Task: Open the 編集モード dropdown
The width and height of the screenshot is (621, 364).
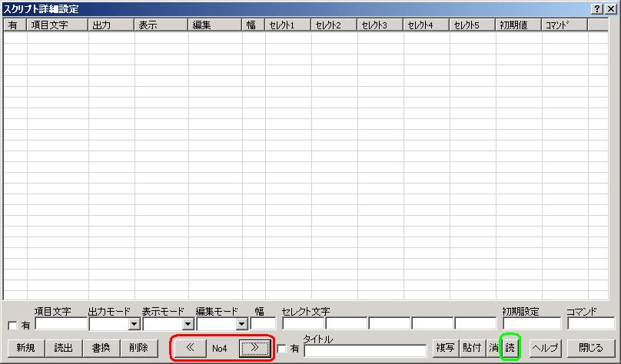Action: [241, 325]
